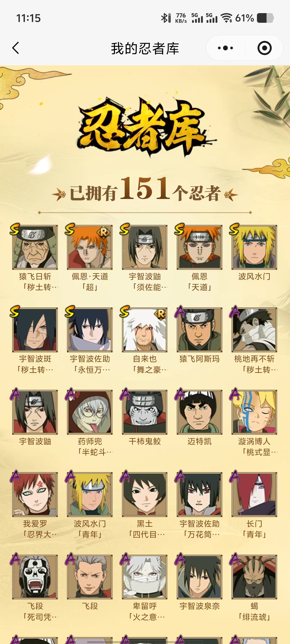Tap the circular close mini-program icon
Image resolution: width=290 pixels, height=644 pixels.
[x=264, y=48]
